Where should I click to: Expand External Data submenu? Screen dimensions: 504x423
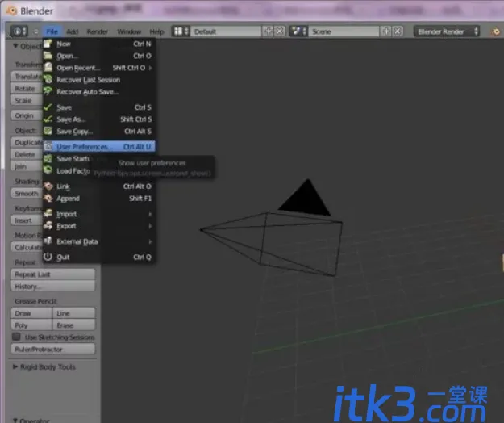pyautogui.click(x=99, y=241)
